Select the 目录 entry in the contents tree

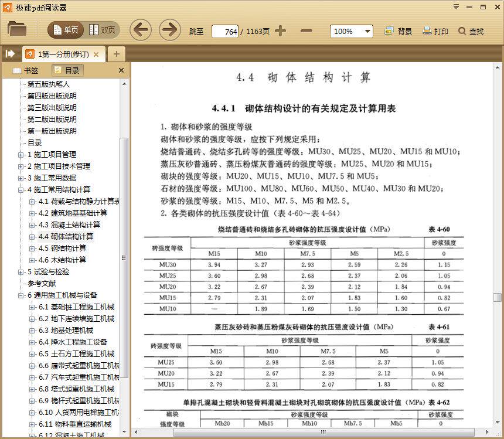35,142
